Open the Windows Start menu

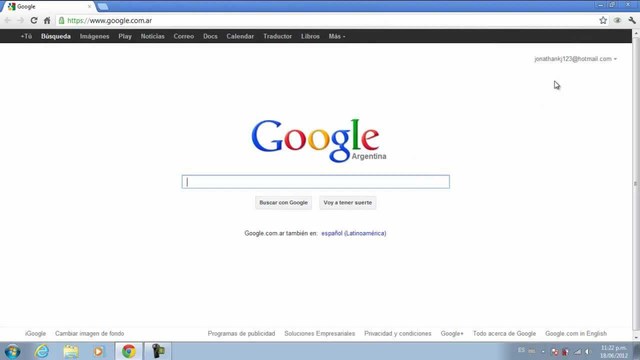click(x=12, y=351)
